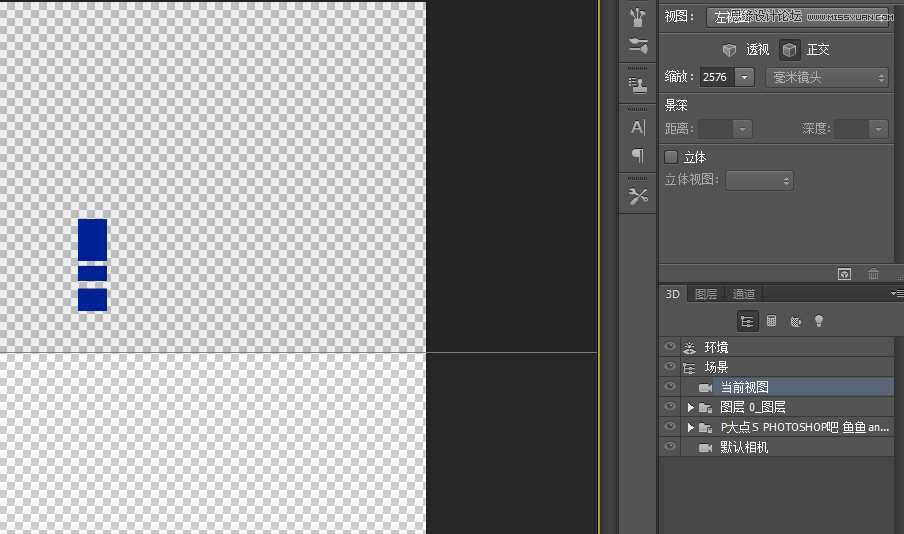This screenshot has width=904, height=534.
Task: Click camera icon of 默认相机 row
Action: pyautogui.click(x=705, y=447)
